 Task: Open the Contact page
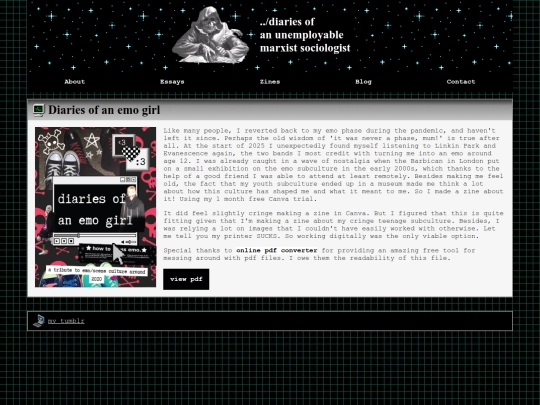461,82
